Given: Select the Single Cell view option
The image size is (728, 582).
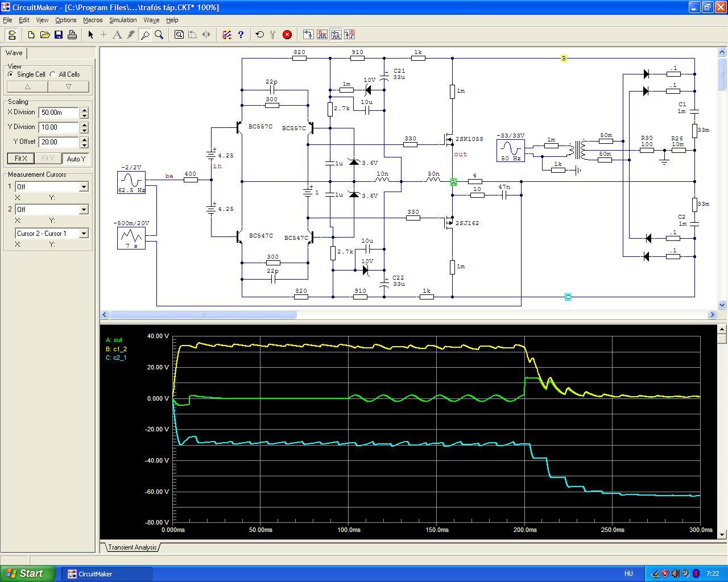Looking at the screenshot, I should point(11,74).
